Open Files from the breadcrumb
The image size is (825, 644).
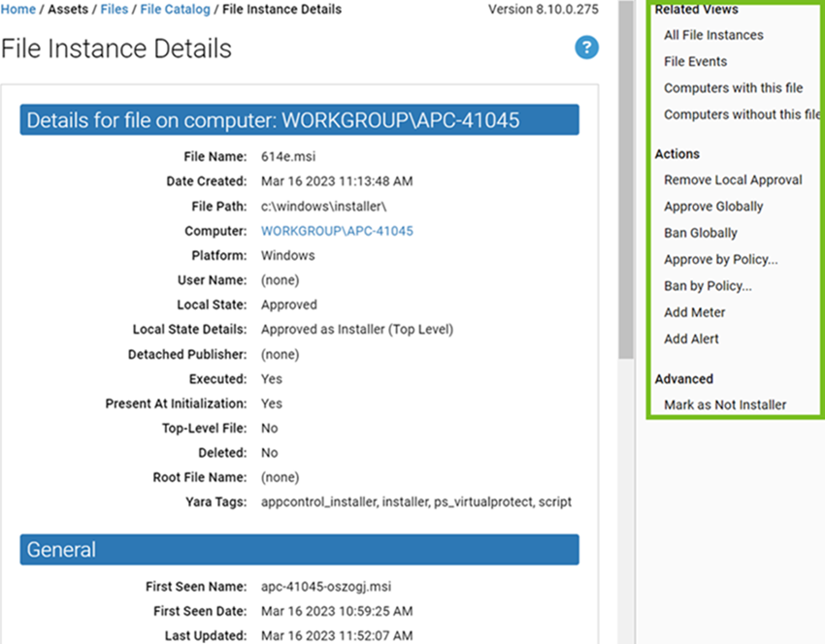[114, 10]
